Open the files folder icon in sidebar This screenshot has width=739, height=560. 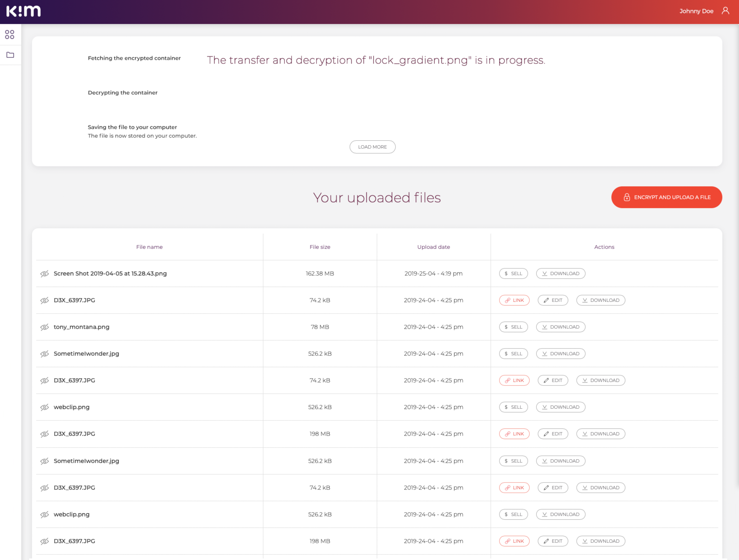click(x=10, y=55)
